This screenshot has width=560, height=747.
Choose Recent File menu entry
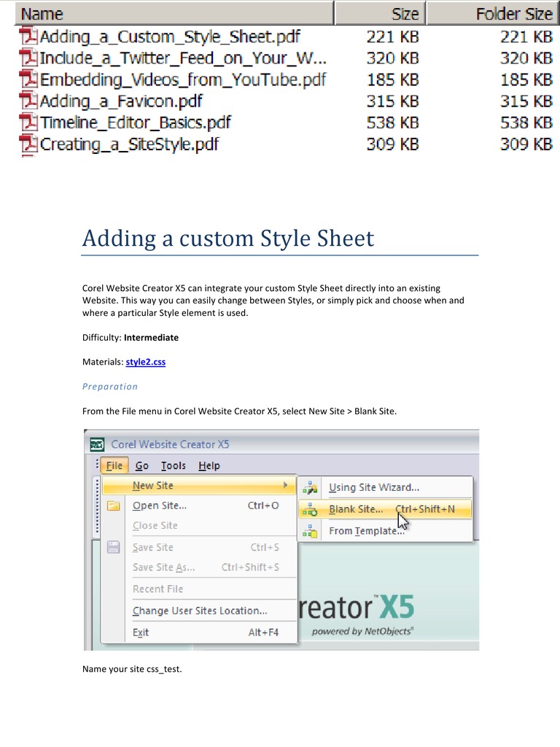tap(200, 589)
